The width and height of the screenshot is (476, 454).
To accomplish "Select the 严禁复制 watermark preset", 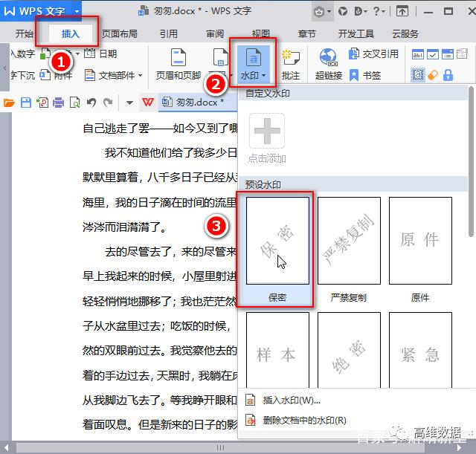I will click(x=349, y=241).
